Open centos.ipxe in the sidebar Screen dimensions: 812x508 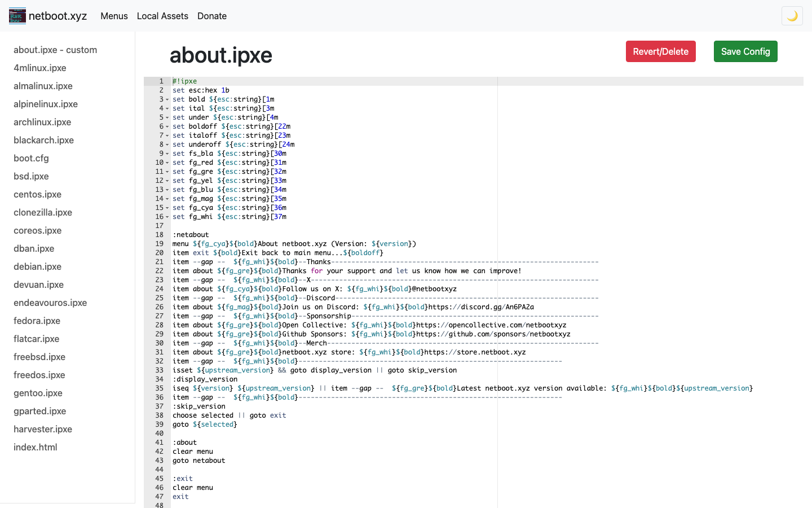tap(37, 194)
